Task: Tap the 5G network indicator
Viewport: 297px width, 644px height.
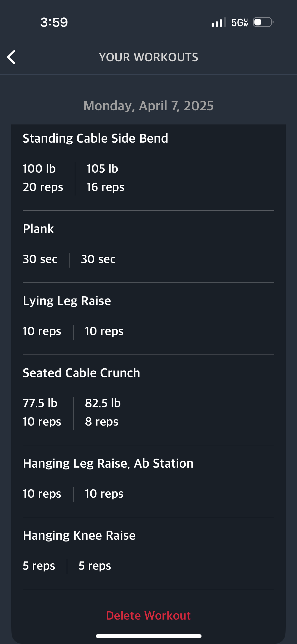Action: [240, 22]
